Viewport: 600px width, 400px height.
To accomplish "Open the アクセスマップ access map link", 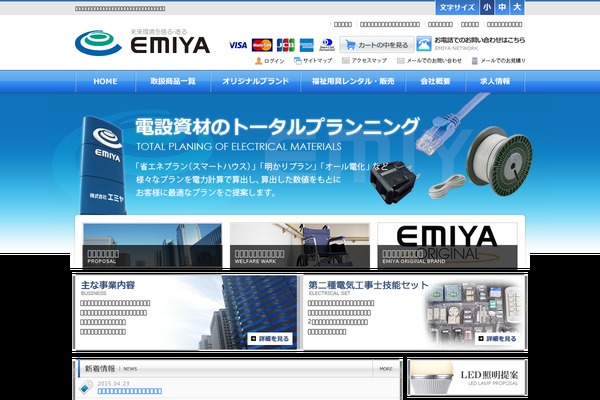I will pos(364,60).
